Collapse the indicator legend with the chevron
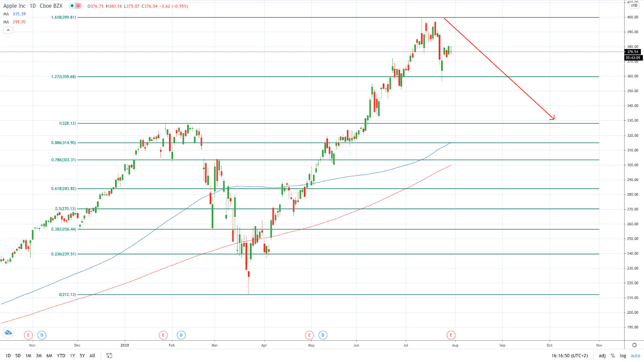Viewport: 644px width, 362px height. coord(8,30)
